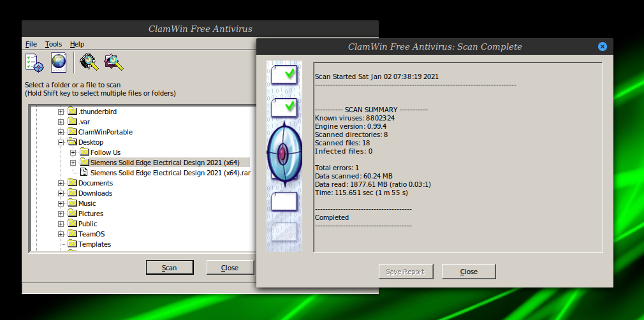Open the File menu
The height and width of the screenshot is (320, 644).
(31, 44)
